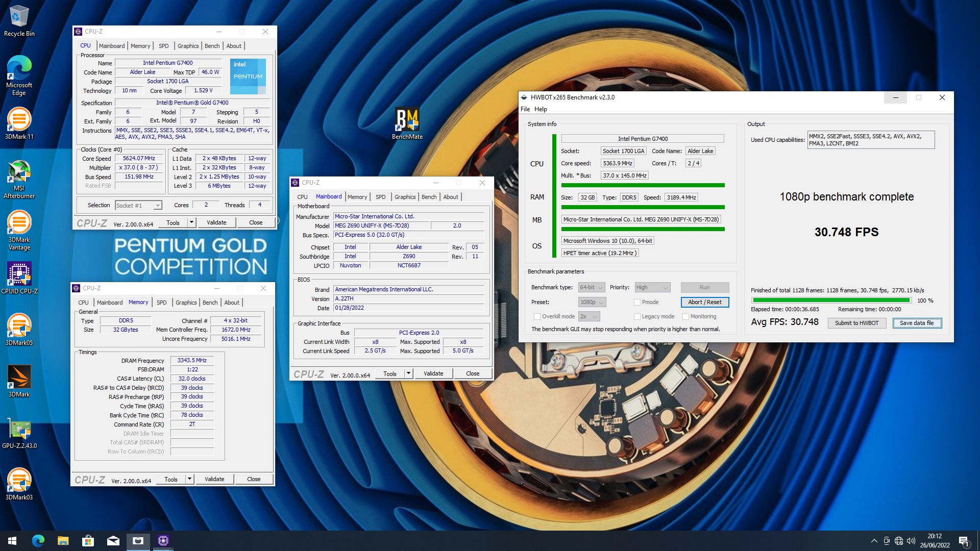Open the CPUID CPU-Z desktop icon

19,278
